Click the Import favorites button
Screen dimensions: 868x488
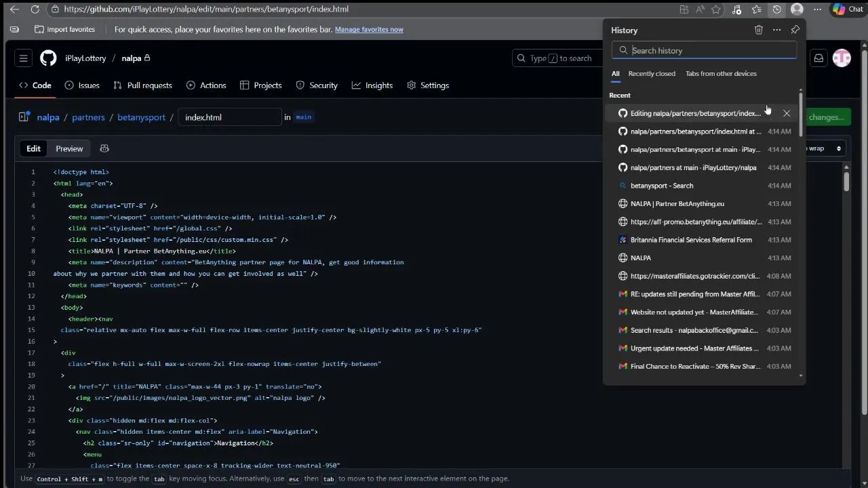point(64,30)
